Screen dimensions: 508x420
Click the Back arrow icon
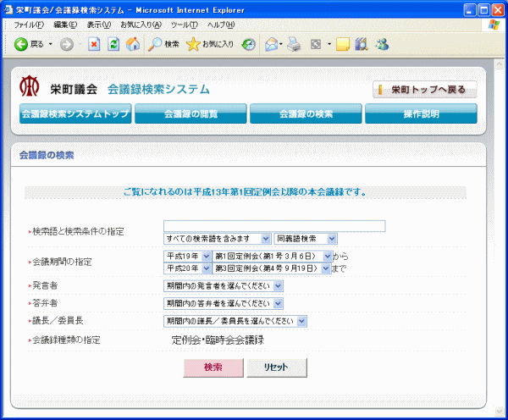tap(21, 44)
